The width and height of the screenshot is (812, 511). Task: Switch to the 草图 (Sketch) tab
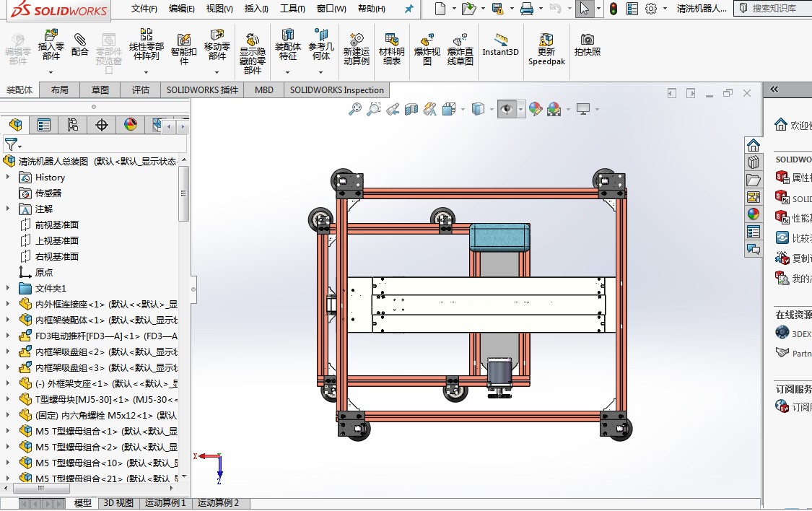coord(100,89)
